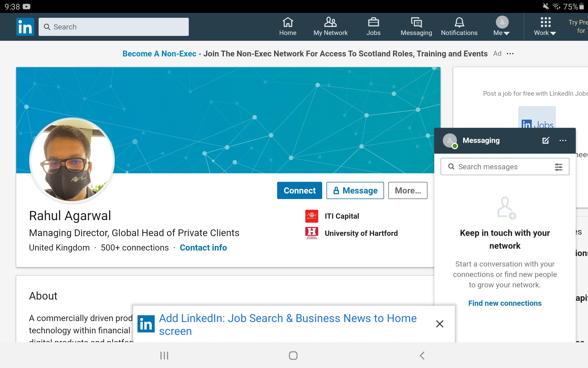Click add-person network illustration icon

(506, 208)
